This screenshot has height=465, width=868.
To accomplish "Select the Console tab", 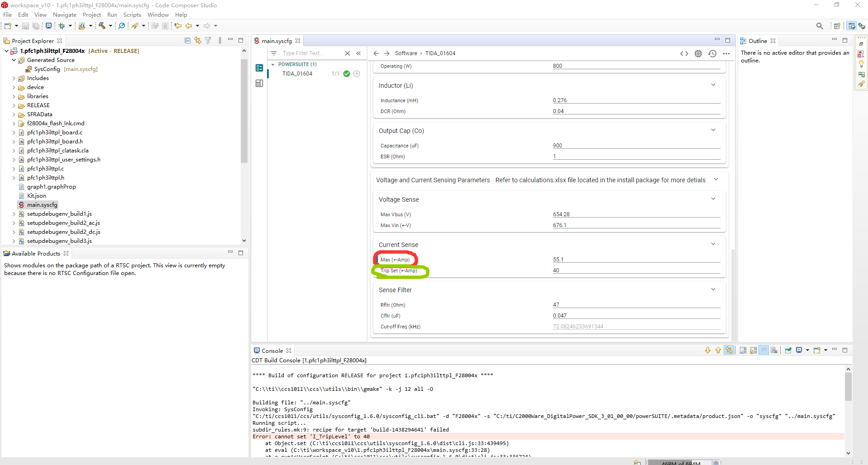I will pyautogui.click(x=272, y=351).
